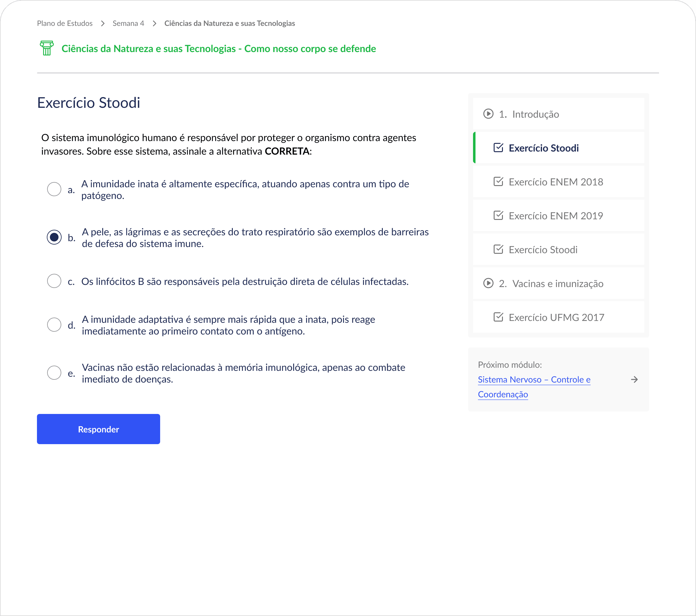Screen dimensions: 696x616
Task: Open Plano de Estudos breadcrumb
Action: tap(65, 23)
